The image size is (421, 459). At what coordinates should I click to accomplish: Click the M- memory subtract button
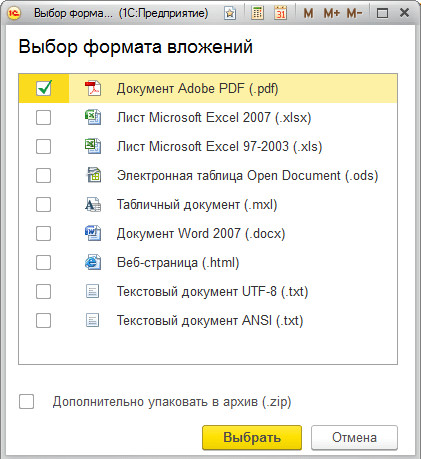pyautogui.click(x=354, y=13)
